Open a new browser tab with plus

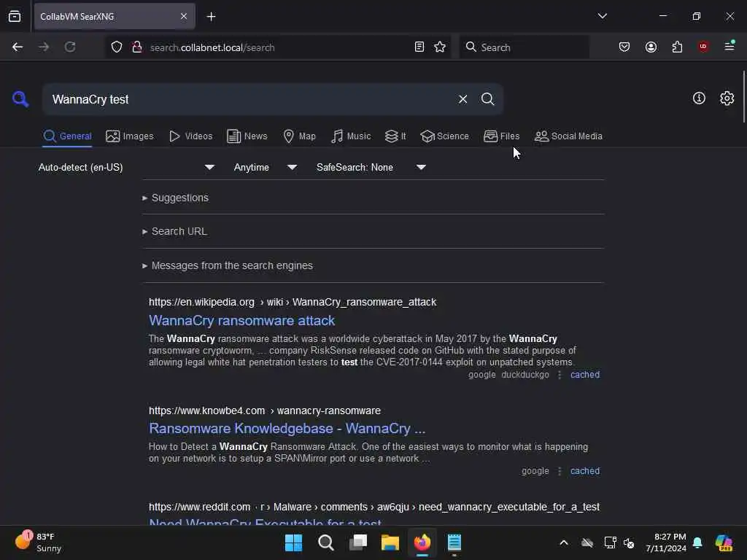[211, 17]
